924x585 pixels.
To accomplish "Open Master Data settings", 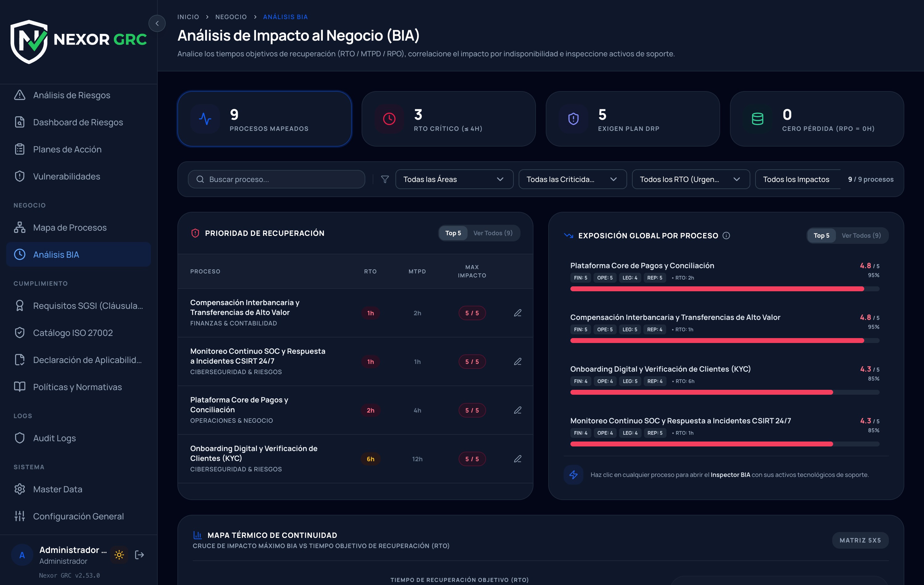I will click(78, 489).
